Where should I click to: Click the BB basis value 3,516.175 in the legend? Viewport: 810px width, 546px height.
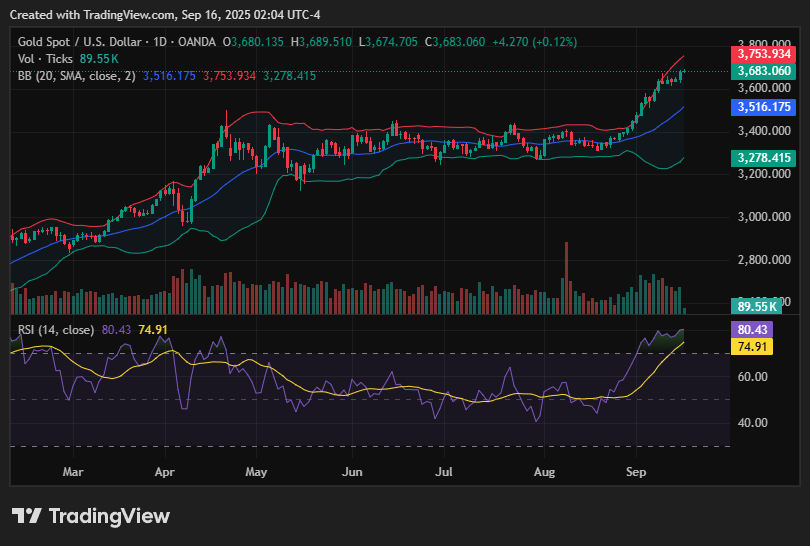coord(169,76)
